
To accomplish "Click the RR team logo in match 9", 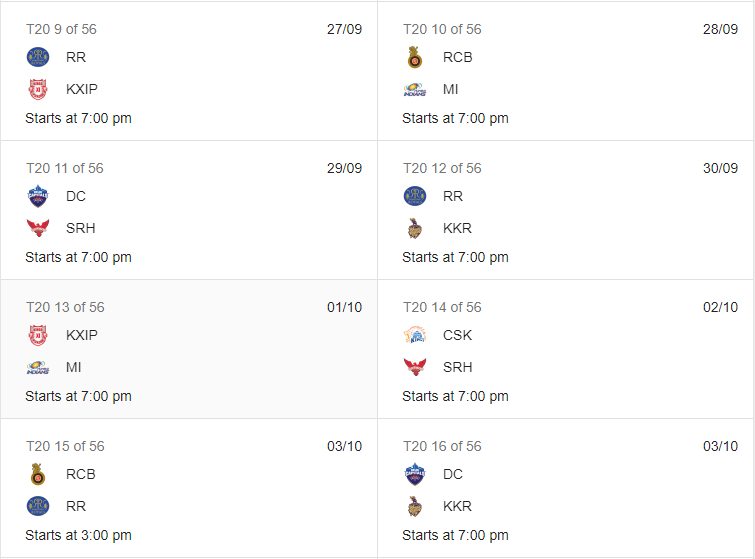I will coord(37,57).
